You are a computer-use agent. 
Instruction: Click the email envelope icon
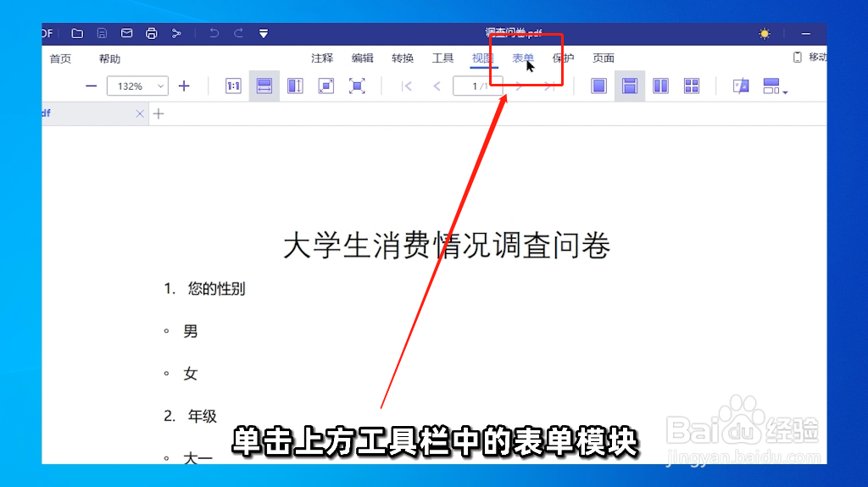click(x=127, y=34)
